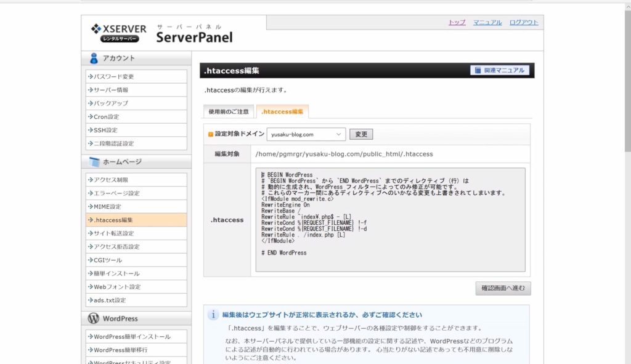Image resolution: width=631 pixels, height=364 pixels.
Task: Open WordPress簡単インストール menu item
Action: (136, 337)
